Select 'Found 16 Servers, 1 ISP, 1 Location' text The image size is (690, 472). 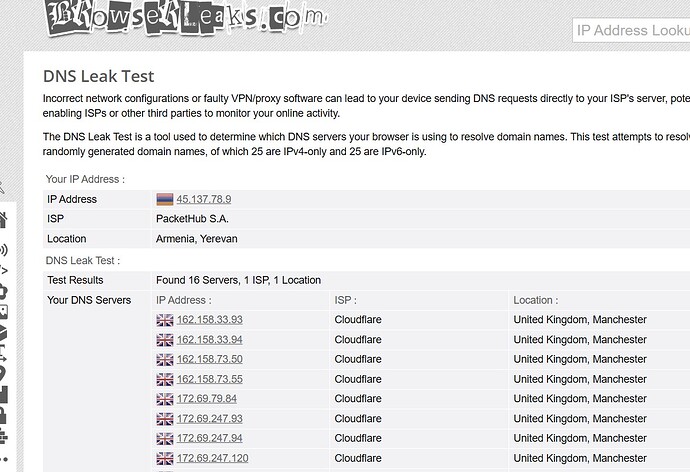tap(239, 280)
